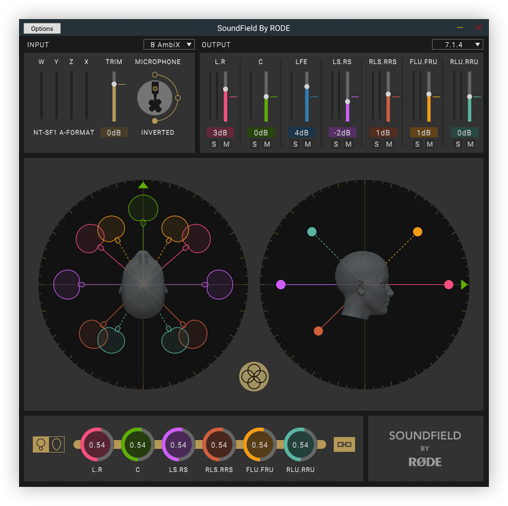Screen dimensions: 508x506
Task: Mute the LFE output channel
Action: coord(308,144)
